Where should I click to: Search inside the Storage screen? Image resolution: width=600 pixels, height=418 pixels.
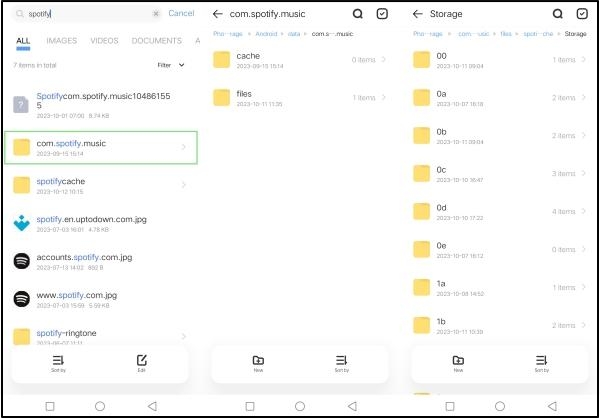[x=558, y=14]
